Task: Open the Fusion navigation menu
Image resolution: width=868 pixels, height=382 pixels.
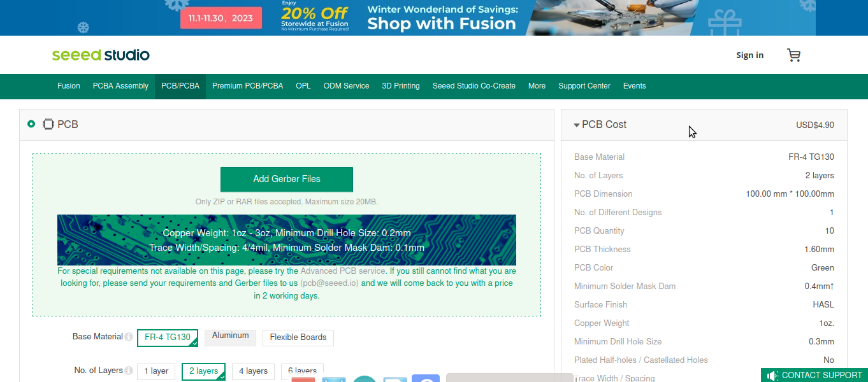Action: pyautogui.click(x=69, y=86)
